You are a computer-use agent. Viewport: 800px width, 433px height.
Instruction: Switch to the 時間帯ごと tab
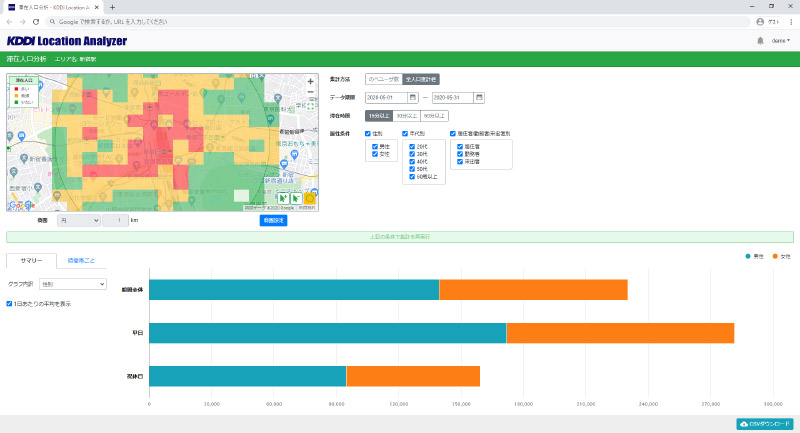(81, 261)
